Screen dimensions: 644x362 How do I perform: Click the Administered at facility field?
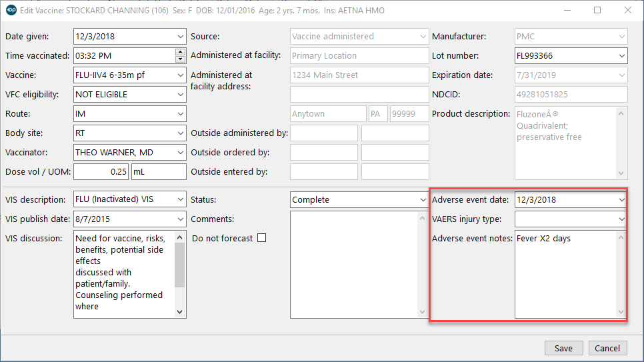pyautogui.click(x=359, y=56)
